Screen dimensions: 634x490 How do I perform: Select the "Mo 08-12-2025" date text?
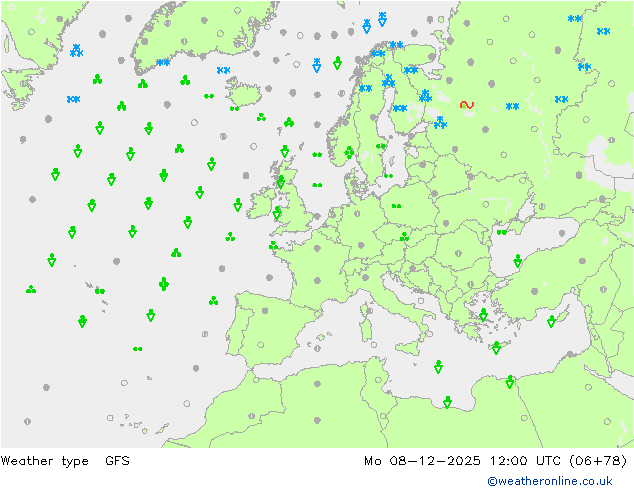coord(422,460)
